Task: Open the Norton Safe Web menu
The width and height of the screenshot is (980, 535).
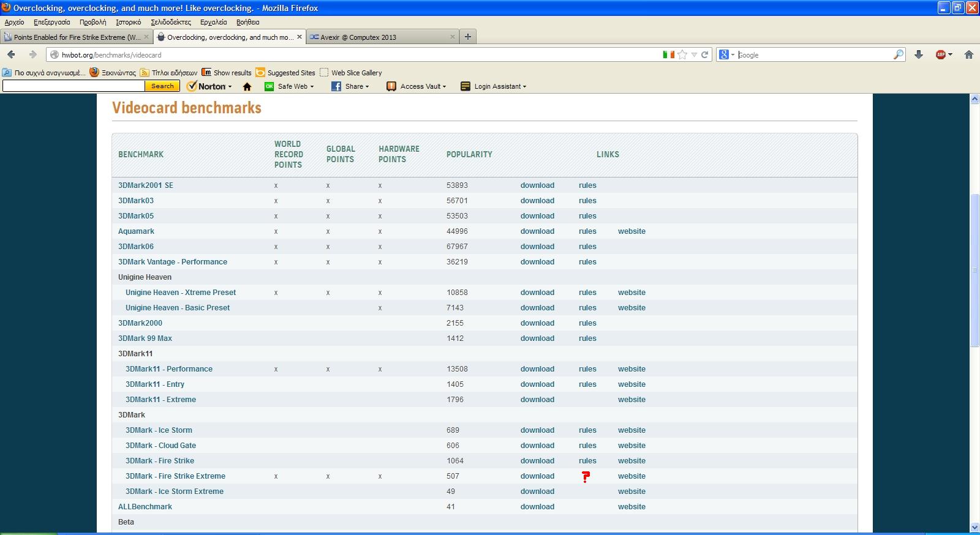Action: pos(289,86)
